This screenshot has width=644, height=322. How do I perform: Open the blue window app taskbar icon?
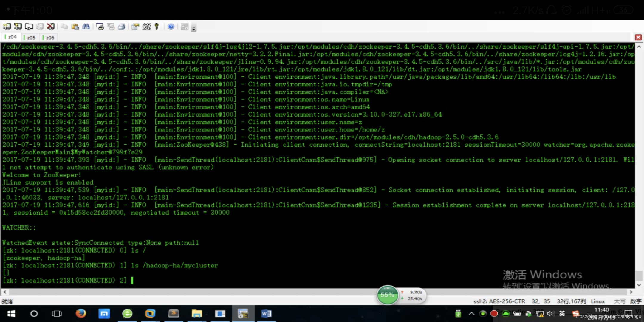click(220, 314)
